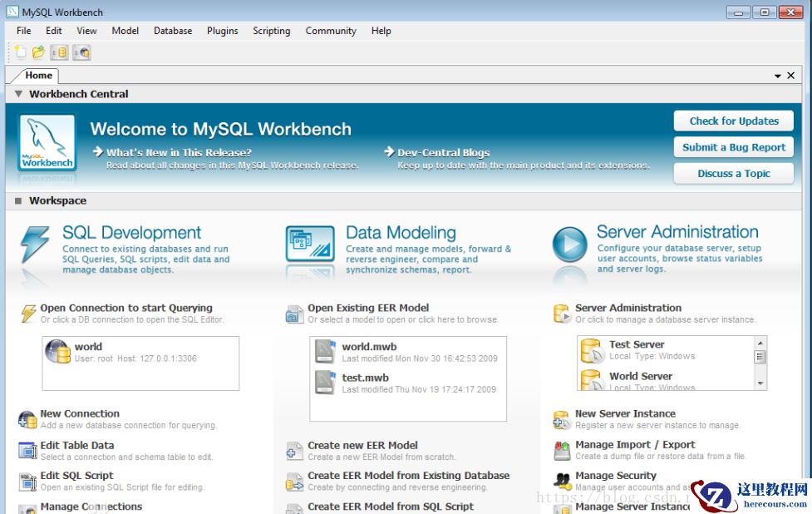Click the Edit Table Data icon
Image resolution: width=812 pixels, height=514 pixels.
tap(27, 451)
